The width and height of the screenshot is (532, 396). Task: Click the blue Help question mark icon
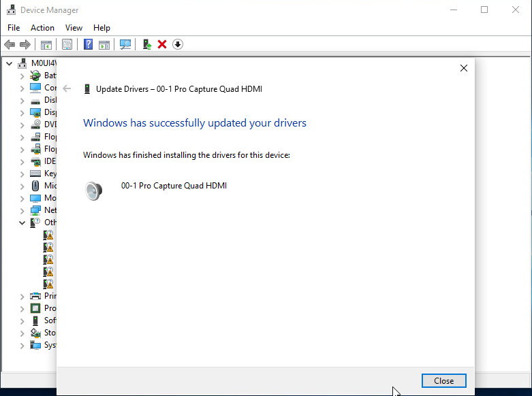tap(89, 44)
